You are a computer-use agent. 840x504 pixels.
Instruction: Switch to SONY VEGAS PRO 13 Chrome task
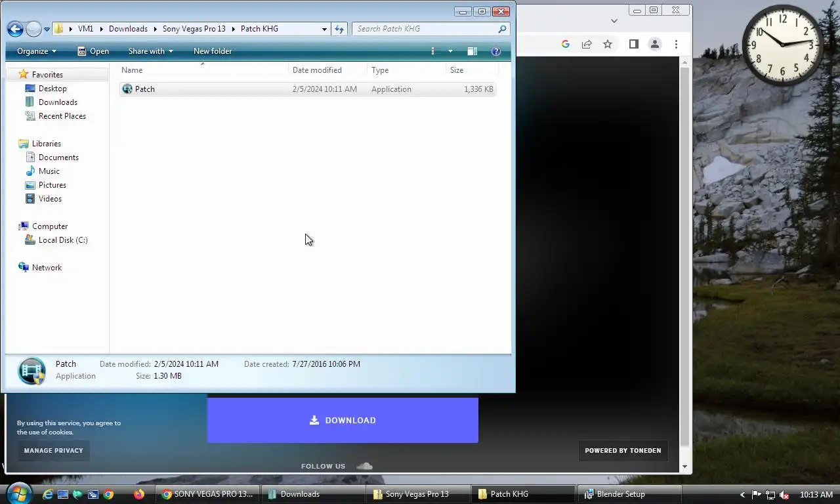[x=207, y=494]
